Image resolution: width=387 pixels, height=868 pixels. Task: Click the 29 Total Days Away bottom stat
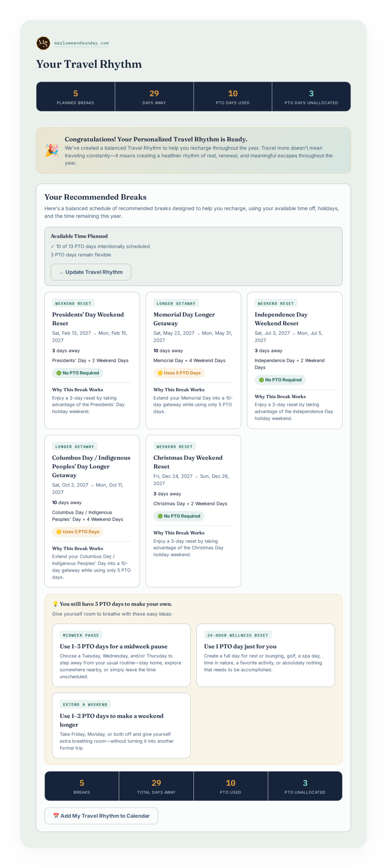(156, 786)
